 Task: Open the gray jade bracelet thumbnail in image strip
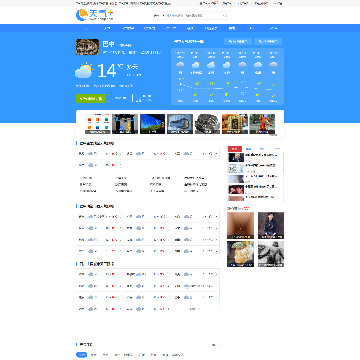click(180, 124)
